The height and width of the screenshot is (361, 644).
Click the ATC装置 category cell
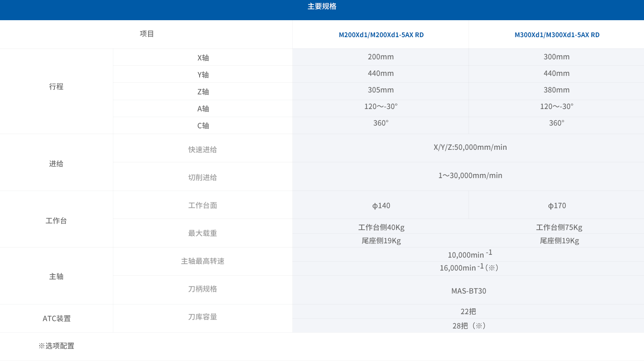(x=56, y=318)
